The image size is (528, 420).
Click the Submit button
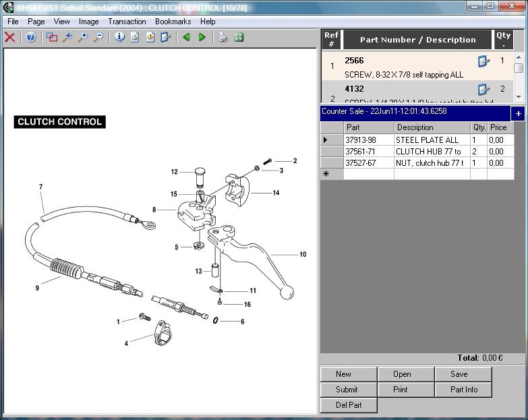click(x=349, y=390)
